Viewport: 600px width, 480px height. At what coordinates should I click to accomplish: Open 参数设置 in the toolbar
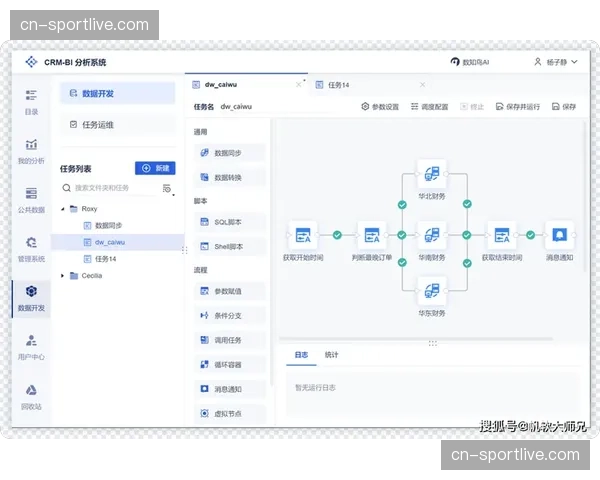coord(380,106)
